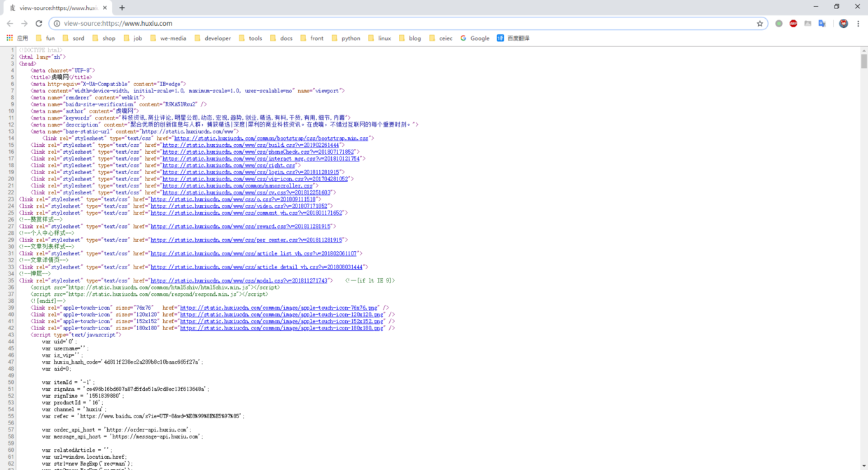Screen dimensions: 868x470
Task: Open the article_detail_vh.css link
Action: click(257, 267)
